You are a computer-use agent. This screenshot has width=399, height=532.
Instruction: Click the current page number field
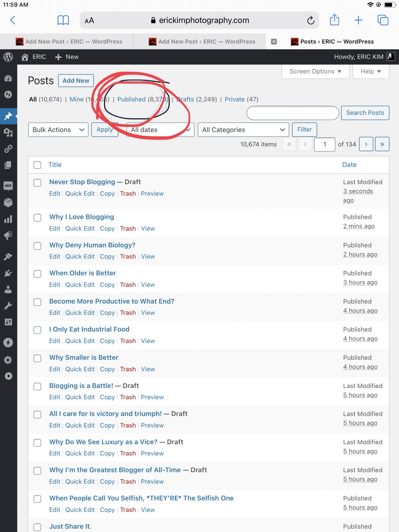(325, 144)
